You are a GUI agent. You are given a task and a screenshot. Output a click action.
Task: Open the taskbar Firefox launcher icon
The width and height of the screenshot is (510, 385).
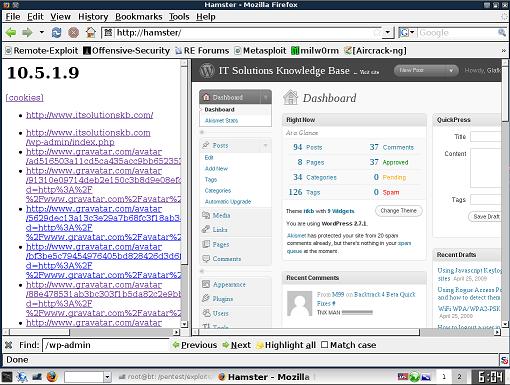point(52,377)
